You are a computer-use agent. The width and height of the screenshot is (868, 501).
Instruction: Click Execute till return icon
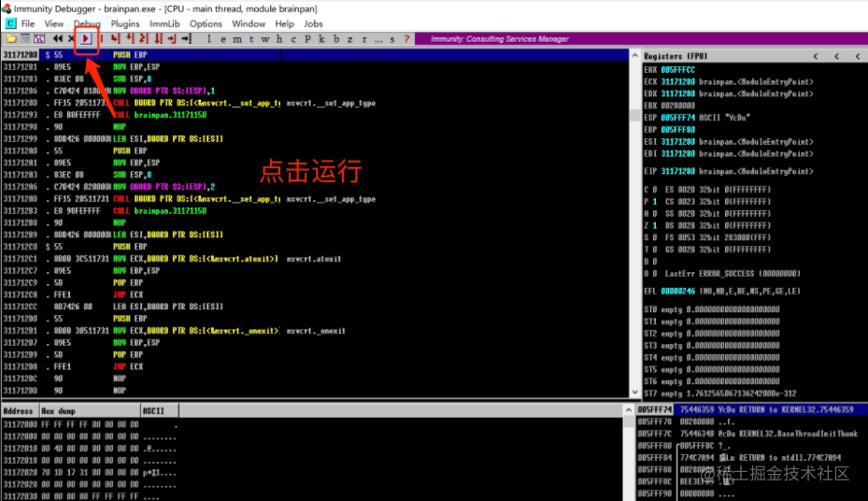pyautogui.click(x=172, y=38)
